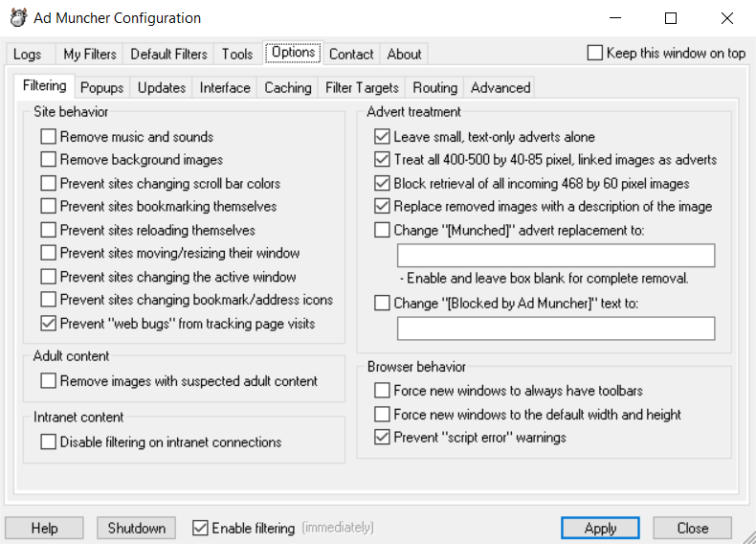Enable Remove images with suspected adult content
Screen dimensions: 756x544
tap(48, 381)
